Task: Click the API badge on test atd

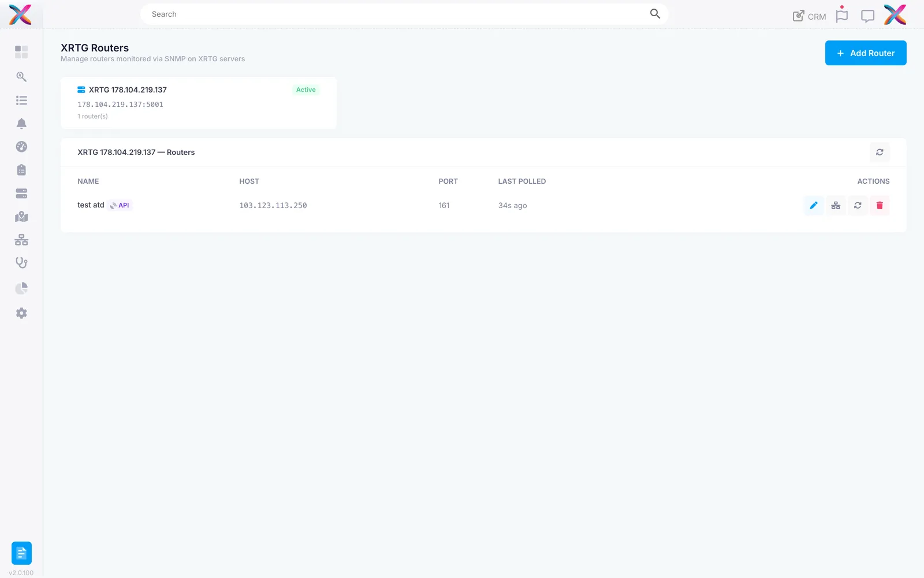Action: point(120,205)
